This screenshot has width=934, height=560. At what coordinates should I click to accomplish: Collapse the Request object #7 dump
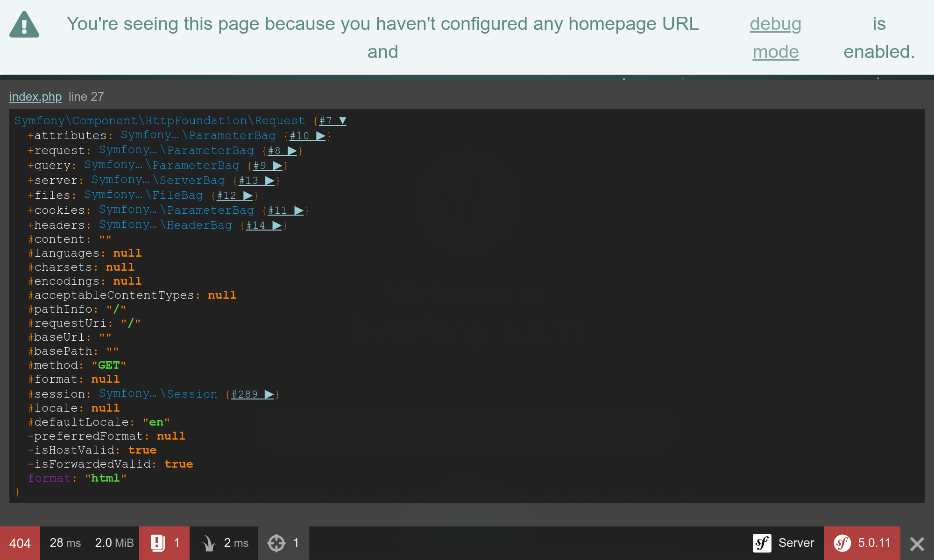(x=333, y=121)
